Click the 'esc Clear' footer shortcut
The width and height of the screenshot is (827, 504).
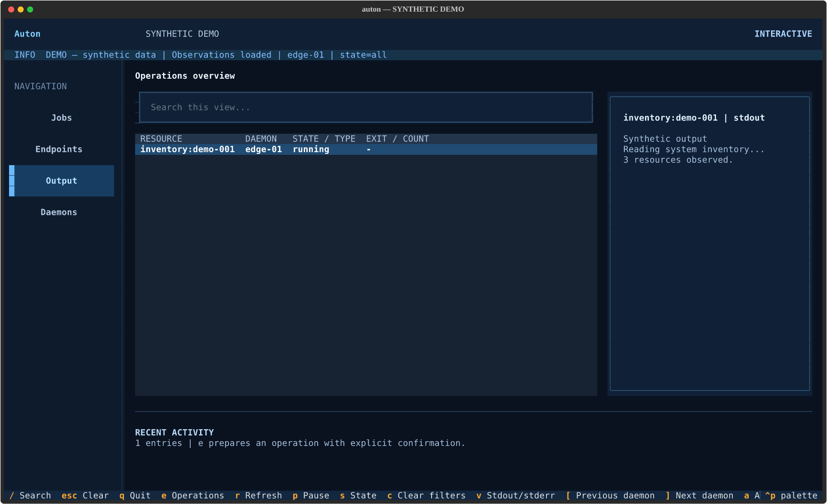pos(85,495)
